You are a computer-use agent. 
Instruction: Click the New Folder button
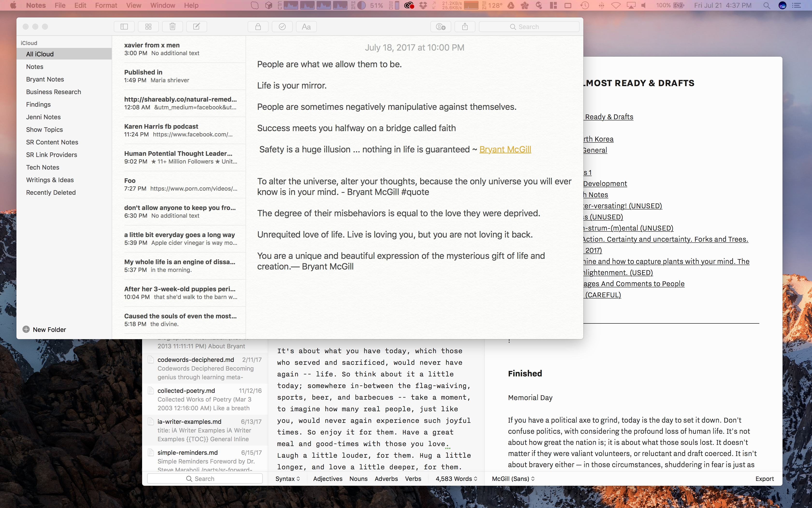[x=44, y=329]
